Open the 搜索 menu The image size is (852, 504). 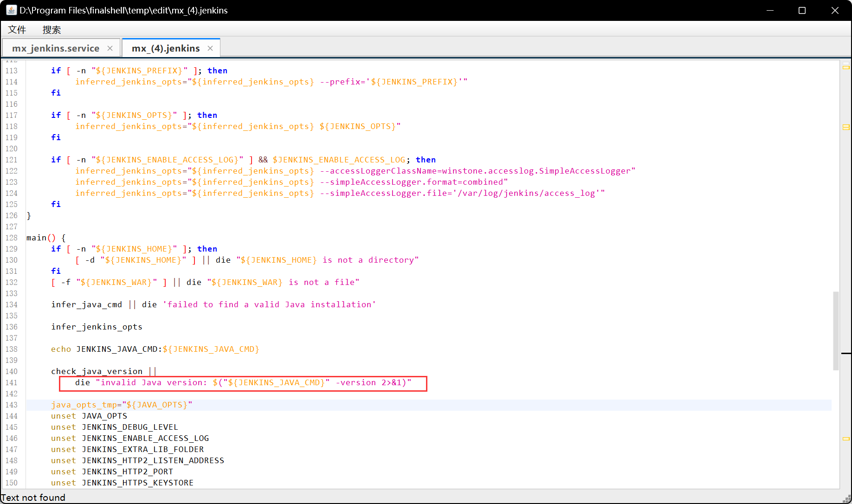click(52, 29)
